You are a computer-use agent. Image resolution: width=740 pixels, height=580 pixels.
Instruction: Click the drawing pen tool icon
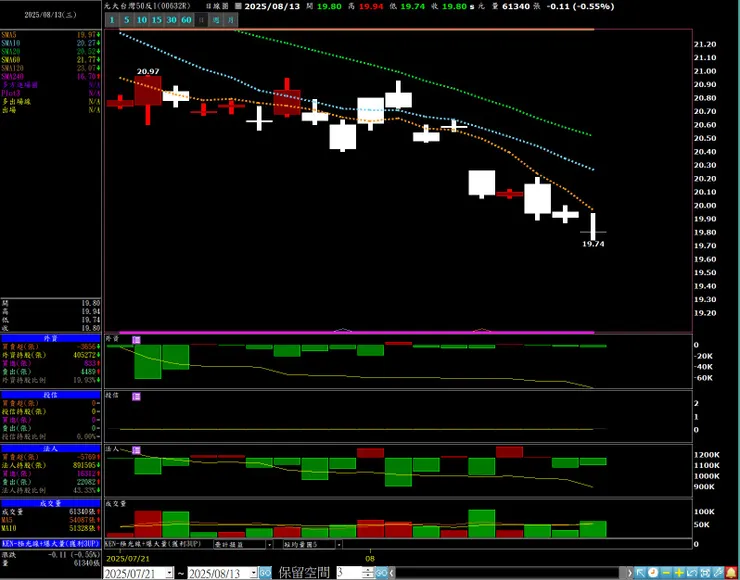coord(719,573)
